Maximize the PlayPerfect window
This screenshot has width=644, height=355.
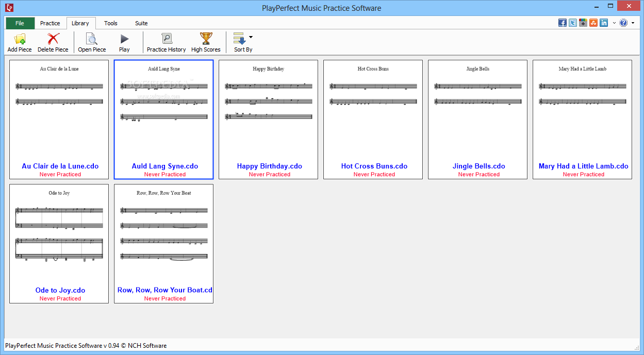click(610, 6)
